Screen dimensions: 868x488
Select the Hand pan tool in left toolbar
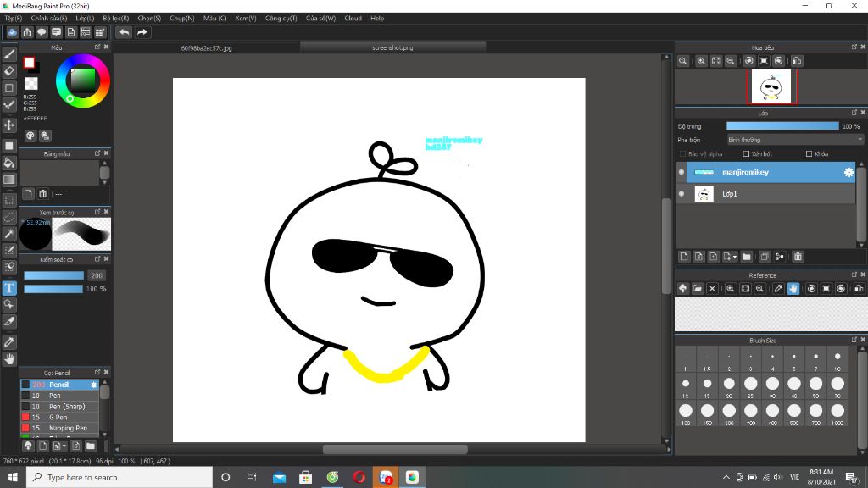[x=9, y=359]
